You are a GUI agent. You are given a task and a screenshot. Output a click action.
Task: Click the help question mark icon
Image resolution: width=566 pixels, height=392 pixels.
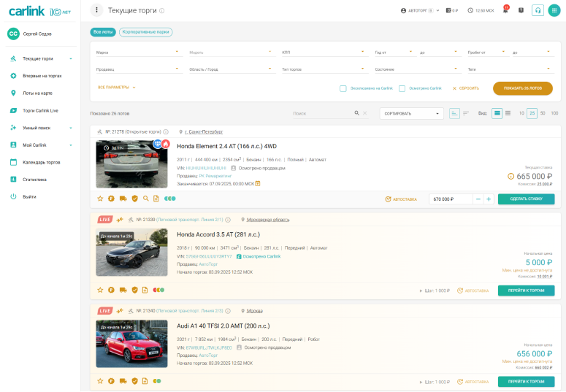521,10
